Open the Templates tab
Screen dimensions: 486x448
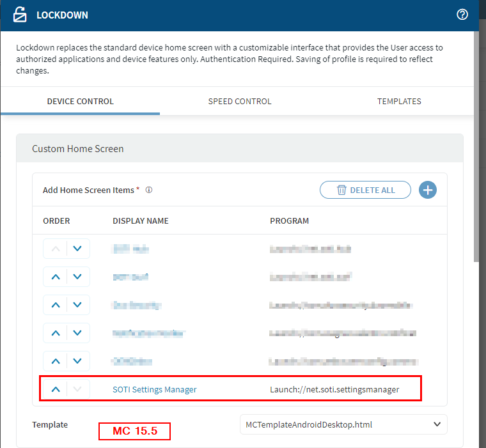[399, 102]
